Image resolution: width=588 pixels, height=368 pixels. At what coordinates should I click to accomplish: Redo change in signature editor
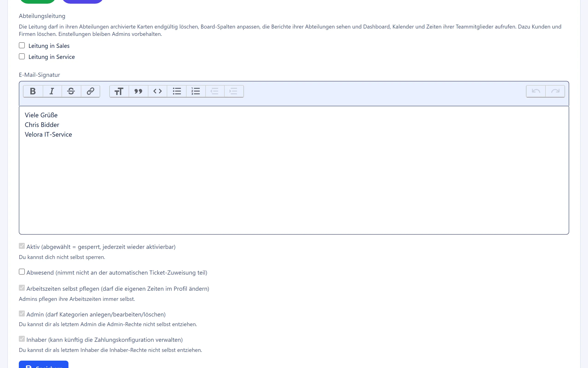pos(555,91)
